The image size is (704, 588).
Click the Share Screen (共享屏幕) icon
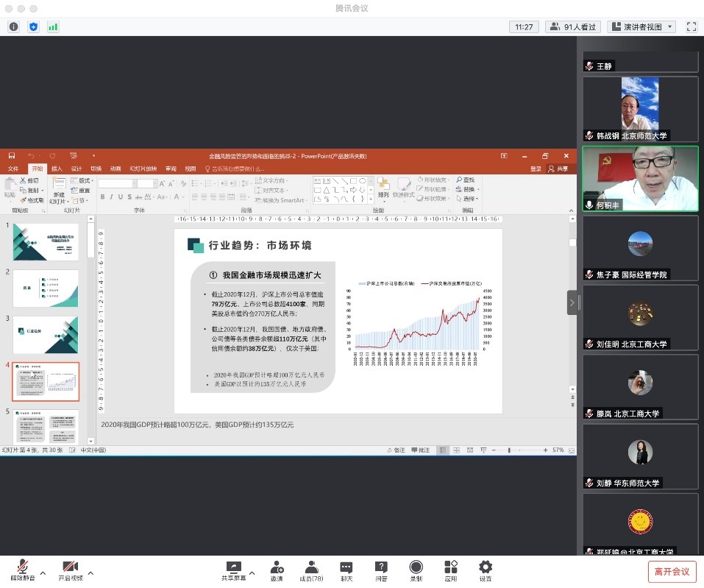pos(233,570)
